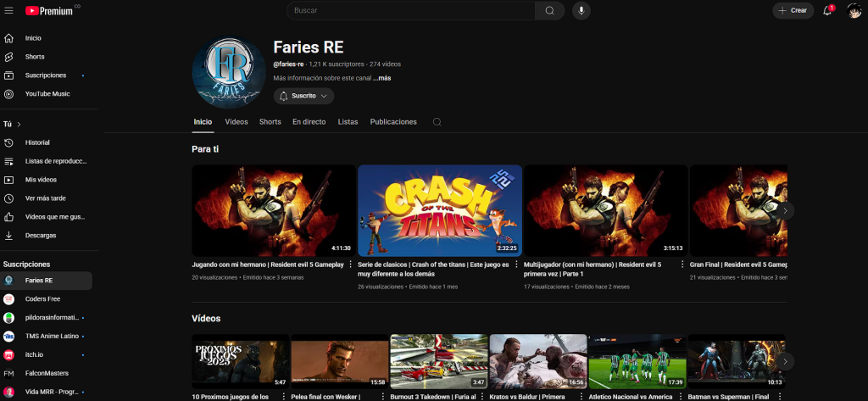
Task: Play Proximos Juegos 2025 thumbnail
Action: (240, 362)
